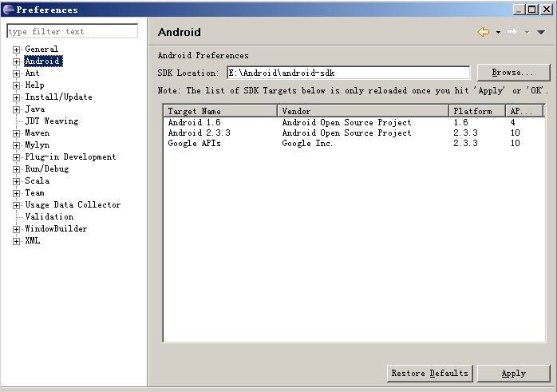Viewport: 557px width, 392px height.
Task: Open Run/Debug preferences
Action: (x=47, y=169)
